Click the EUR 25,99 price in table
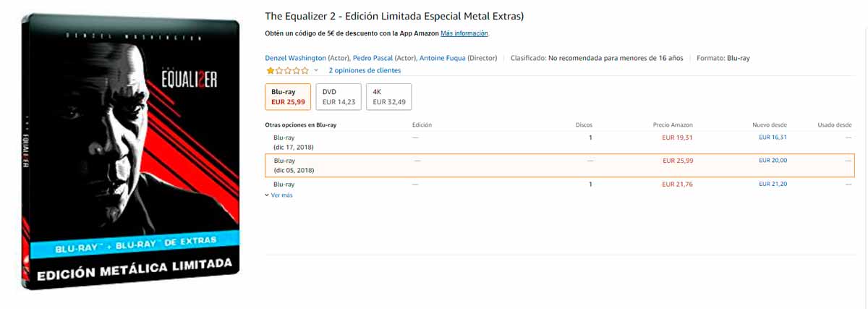Screen dimensions: 868x309 click(x=678, y=161)
